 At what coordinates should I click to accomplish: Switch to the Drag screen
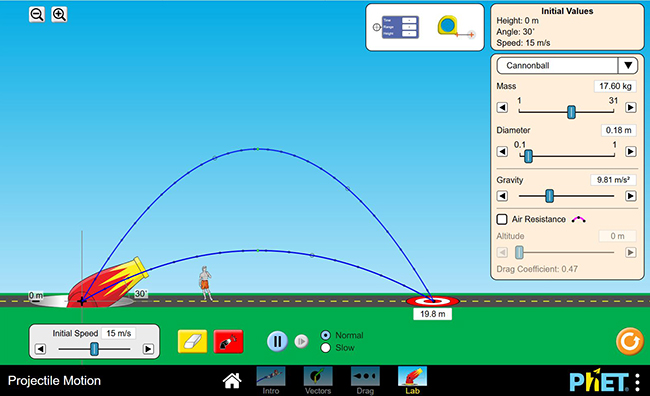pos(365,381)
